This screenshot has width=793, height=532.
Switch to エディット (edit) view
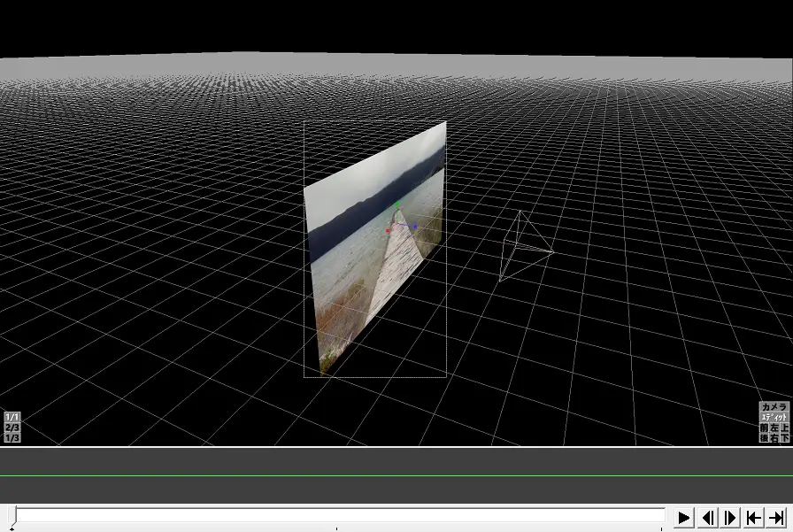click(774, 418)
